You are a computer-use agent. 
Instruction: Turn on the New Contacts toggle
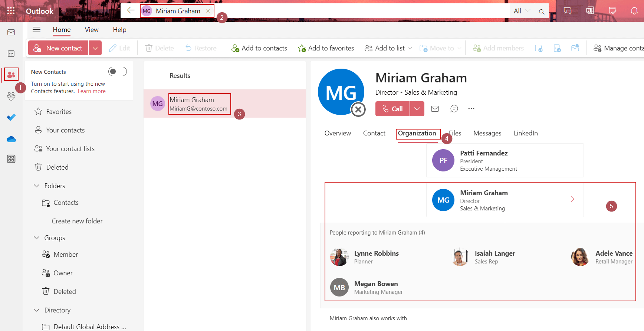pyautogui.click(x=117, y=72)
